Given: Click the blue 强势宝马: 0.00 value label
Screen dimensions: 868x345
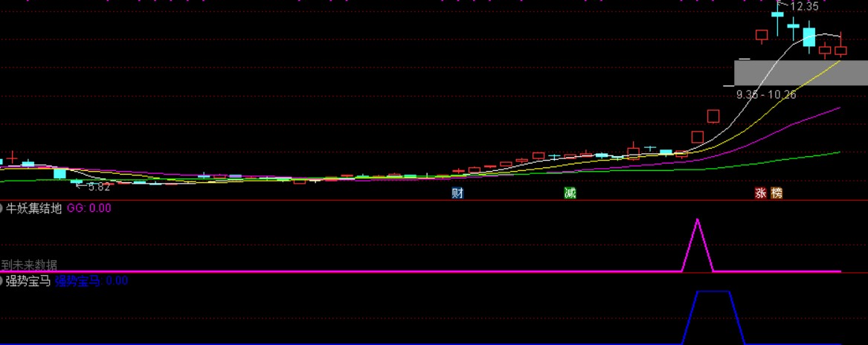Looking at the screenshot, I should pyautogui.click(x=92, y=281).
